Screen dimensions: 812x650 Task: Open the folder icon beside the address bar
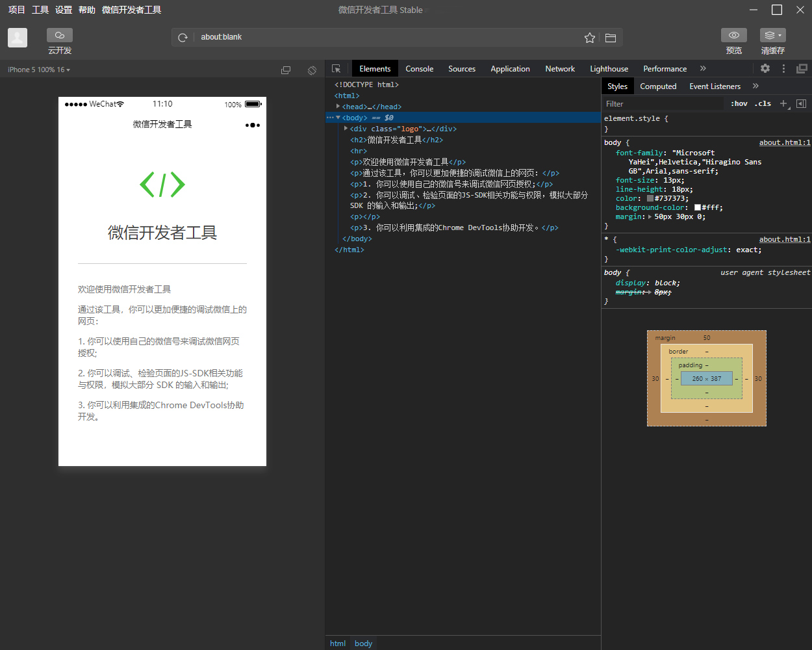(611, 38)
